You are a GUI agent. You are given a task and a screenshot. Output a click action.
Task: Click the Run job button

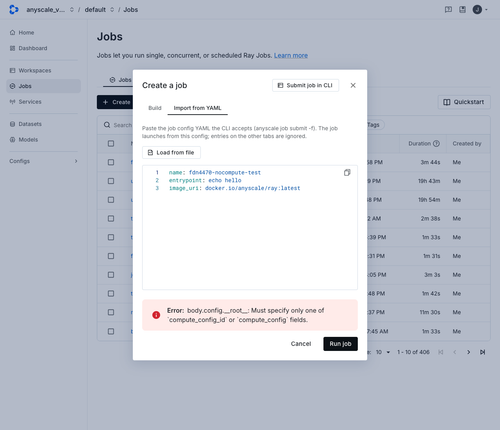tap(340, 344)
